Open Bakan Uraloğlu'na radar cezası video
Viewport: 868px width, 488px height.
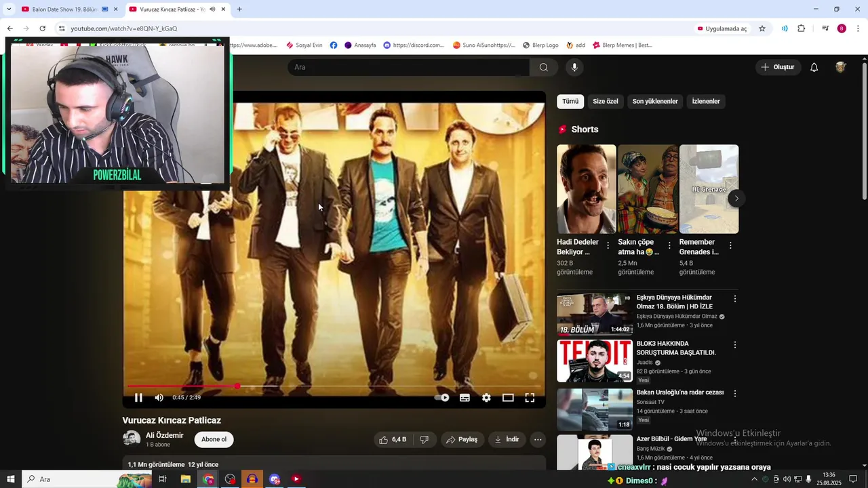pos(595,409)
